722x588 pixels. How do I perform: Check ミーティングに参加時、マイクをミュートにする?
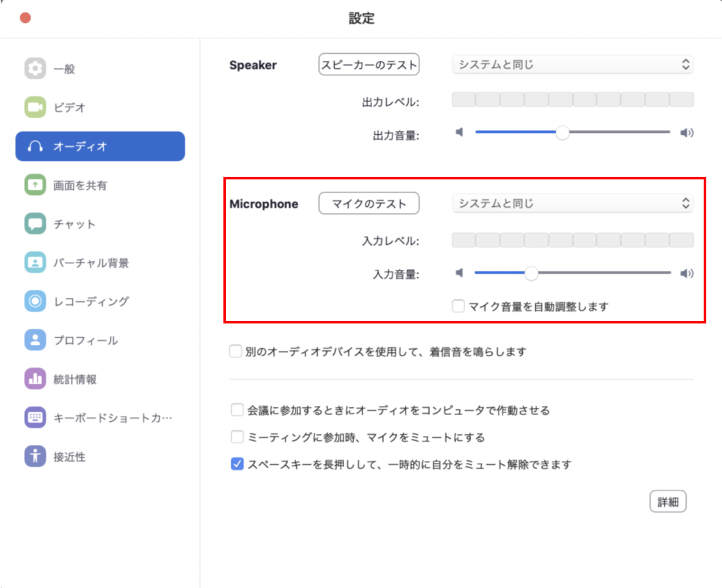click(x=237, y=437)
